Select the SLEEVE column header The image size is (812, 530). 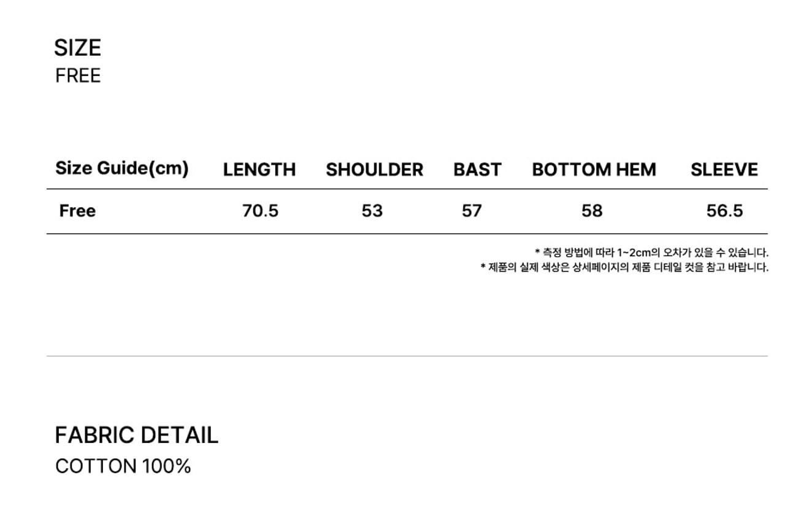tap(724, 170)
